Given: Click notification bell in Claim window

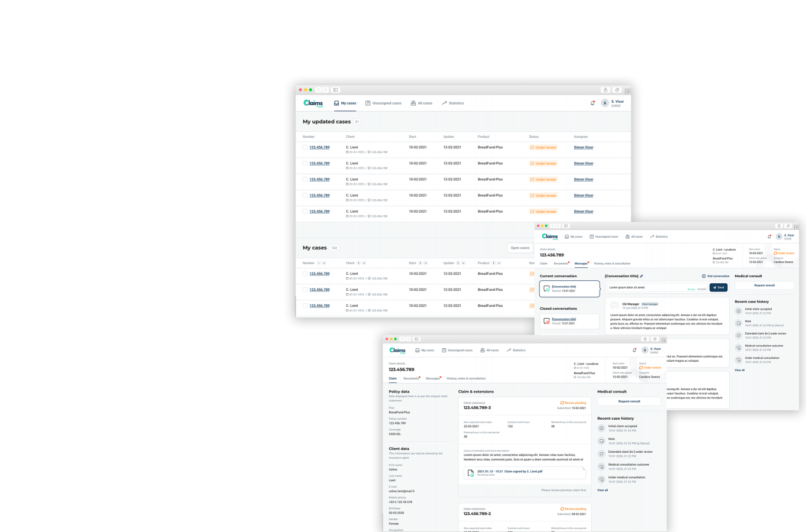Looking at the screenshot, I should [635, 350].
